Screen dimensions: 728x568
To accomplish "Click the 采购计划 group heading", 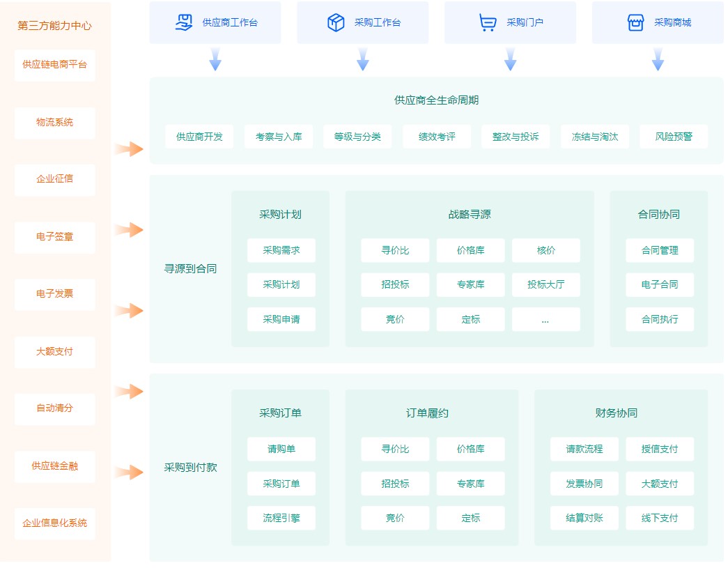I will (281, 214).
